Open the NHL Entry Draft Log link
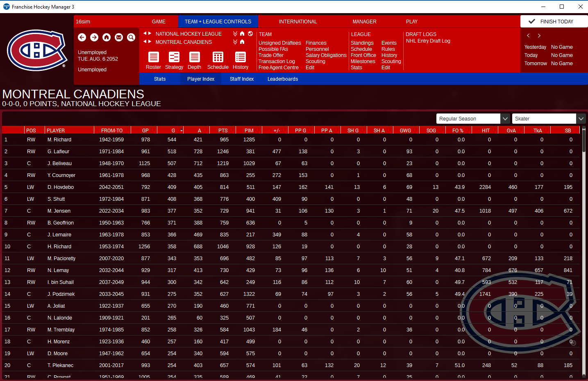Image resolution: width=588 pixels, height=381 pixels. click(428, 41)
